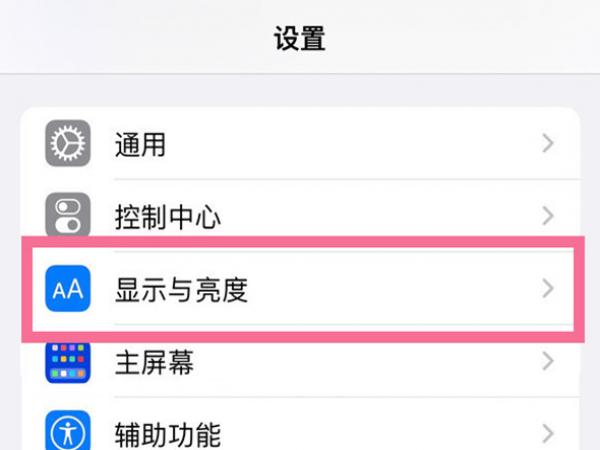The height and width of the screenshot is (450, 600).
Task: Tap the 主屏幕 app grid icon
Action: 68,362
